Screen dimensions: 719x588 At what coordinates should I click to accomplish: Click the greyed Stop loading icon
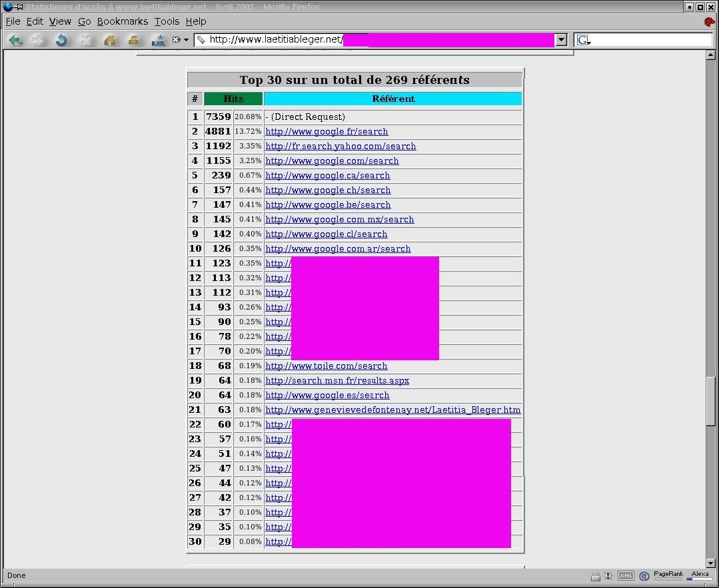pyautogui.click(x=86, y=41)
